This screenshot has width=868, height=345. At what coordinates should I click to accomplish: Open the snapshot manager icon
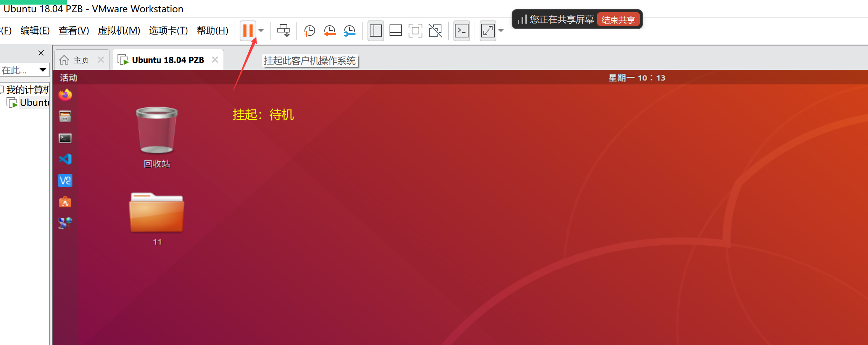coord(349,31)
